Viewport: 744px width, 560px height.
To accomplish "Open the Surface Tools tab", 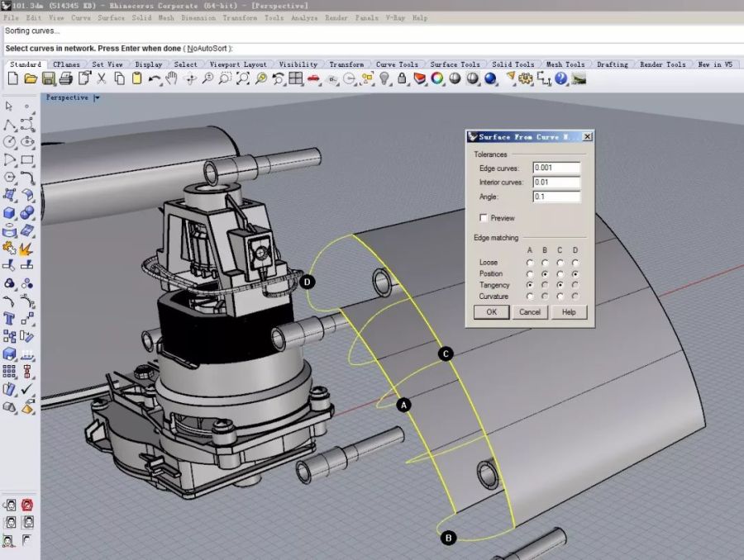I will (x=455, y=64).
